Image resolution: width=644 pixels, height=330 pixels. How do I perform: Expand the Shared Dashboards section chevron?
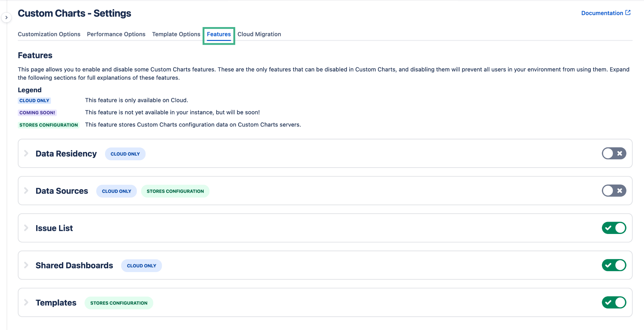[26, 265]
